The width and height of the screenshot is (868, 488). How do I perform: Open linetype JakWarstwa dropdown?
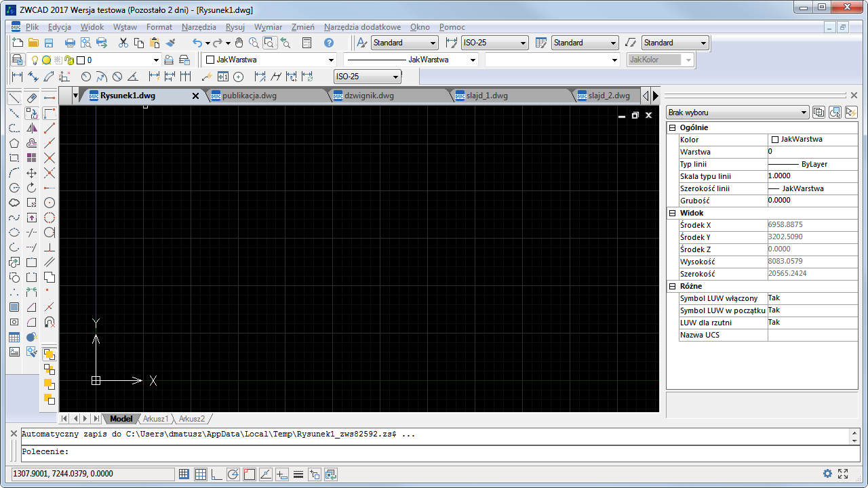pos(412,60)
